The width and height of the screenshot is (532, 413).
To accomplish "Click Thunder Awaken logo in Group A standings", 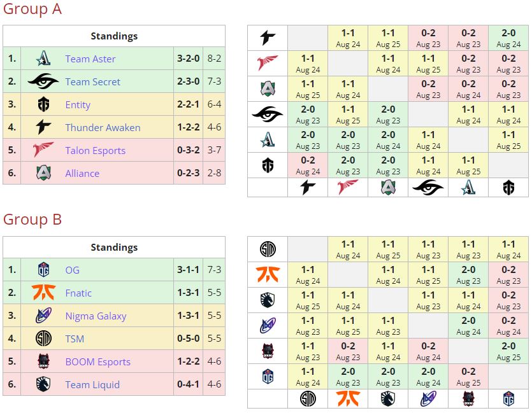I will (43, 127).
